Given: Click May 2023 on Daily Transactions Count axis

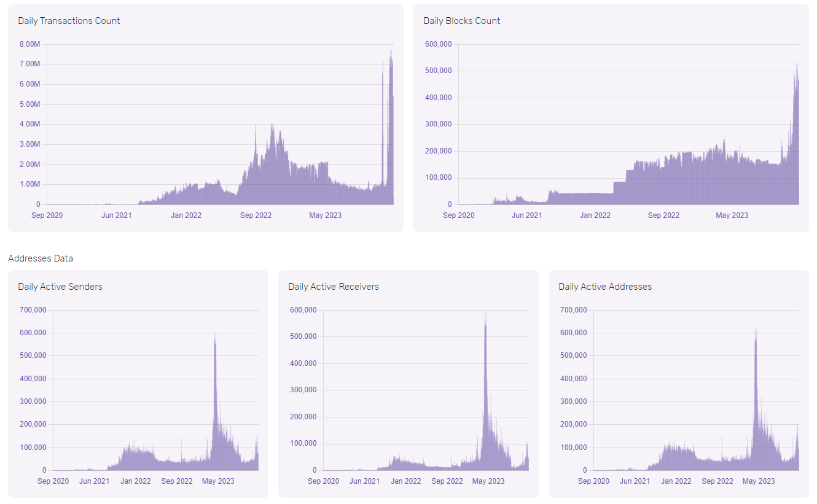Looking at the screenshot, I should [325, 215].
